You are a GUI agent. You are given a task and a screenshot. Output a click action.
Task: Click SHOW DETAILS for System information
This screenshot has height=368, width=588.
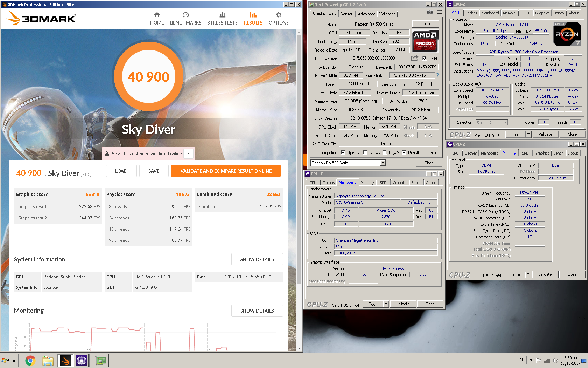(x=257, y=259)
